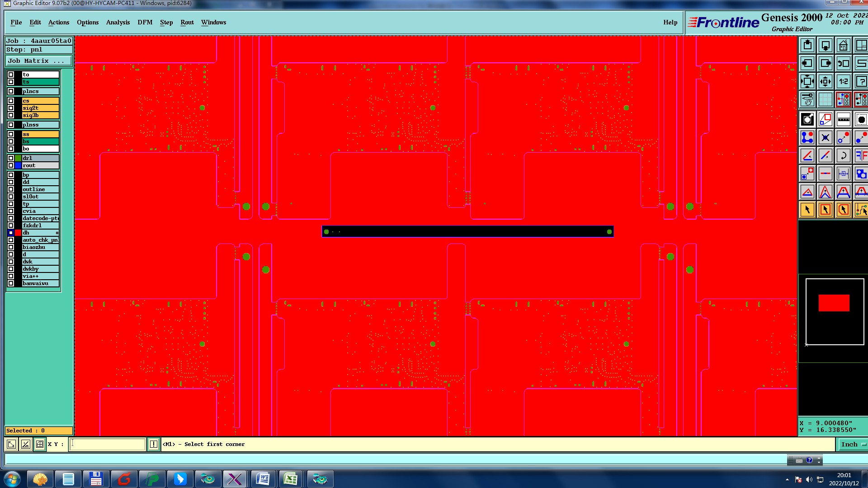868x488 pixels.
Task: Click the blue X delete-point tool
Action: click(825, 138)
